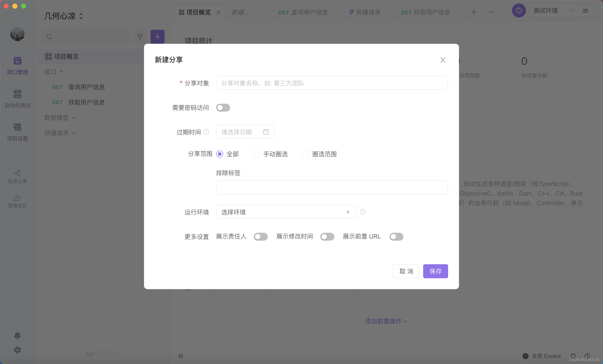Open GET 查询用户信息 in the tree
This screenshot has width=603, height=364.
pos(78,87)
